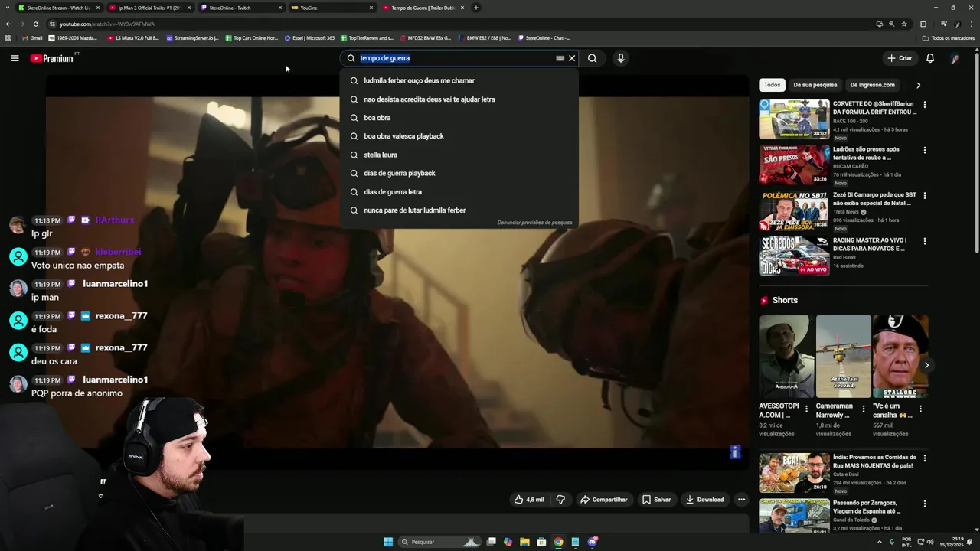Go to YouTube Premium home logo
The width and height of the screenshot is (980, 551).
point(52,58)
